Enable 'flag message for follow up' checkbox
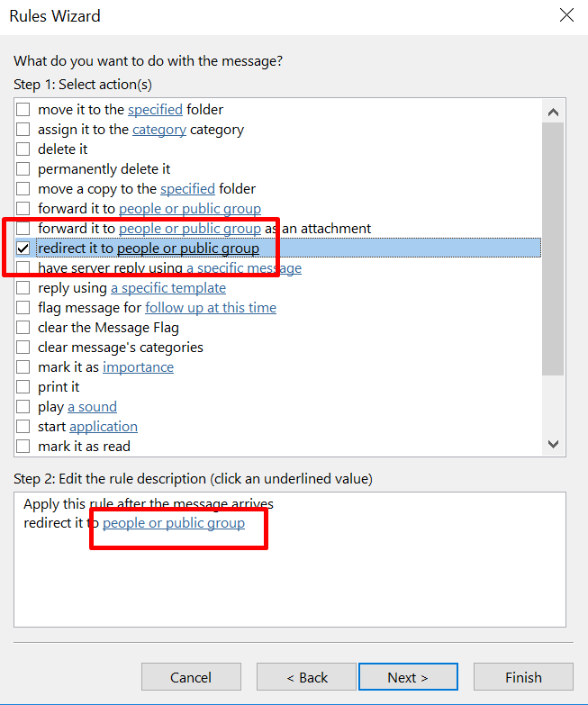 click(x=23, y=308)
